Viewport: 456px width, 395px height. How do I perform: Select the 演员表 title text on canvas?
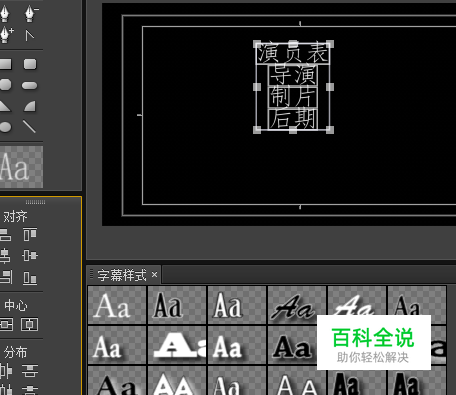293,53
